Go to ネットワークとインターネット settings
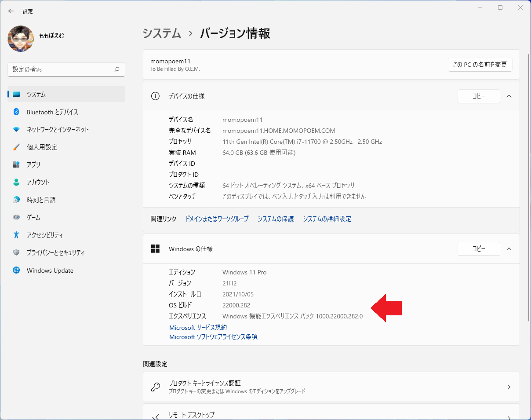This screenshot has width=531, height=420. [x=66, y=130]
